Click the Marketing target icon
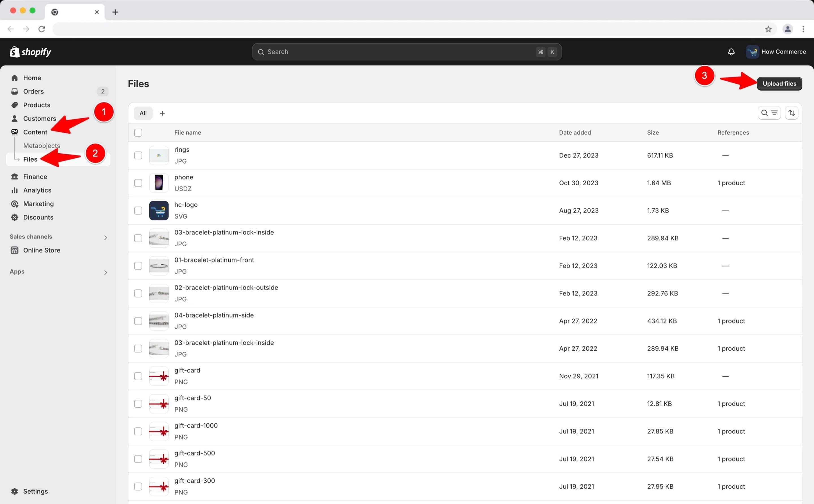The width and height of the screenshot is (814, 504). click(x=14, y=204)
